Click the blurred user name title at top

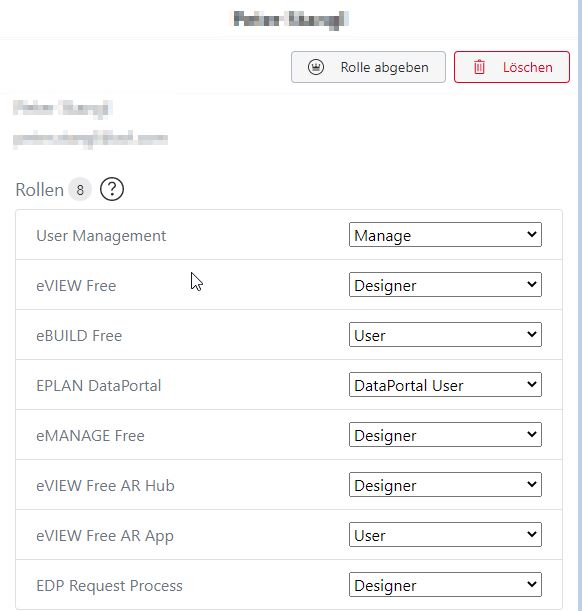click(x=291, y=19)
